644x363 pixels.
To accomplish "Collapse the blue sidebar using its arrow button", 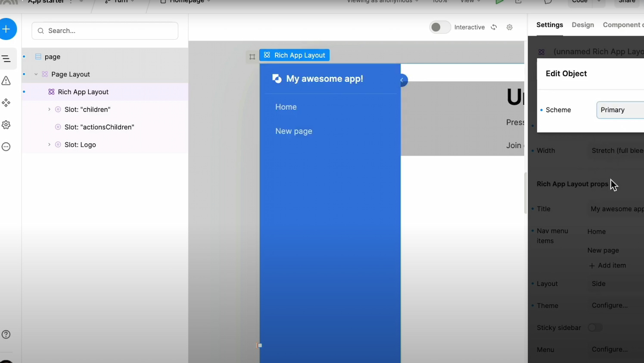I will click(401, 80).
